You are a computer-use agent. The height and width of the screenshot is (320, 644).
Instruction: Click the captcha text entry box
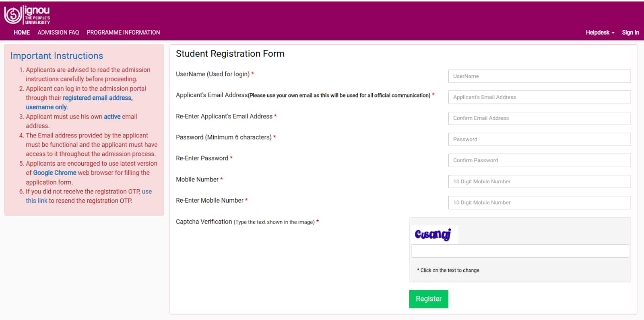[519, 251]
